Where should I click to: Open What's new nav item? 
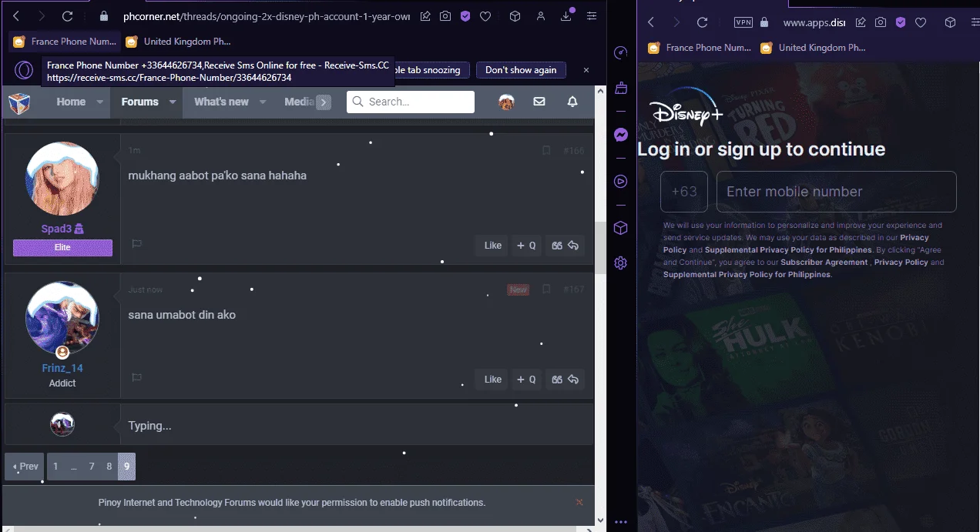[x=221, y=102]
